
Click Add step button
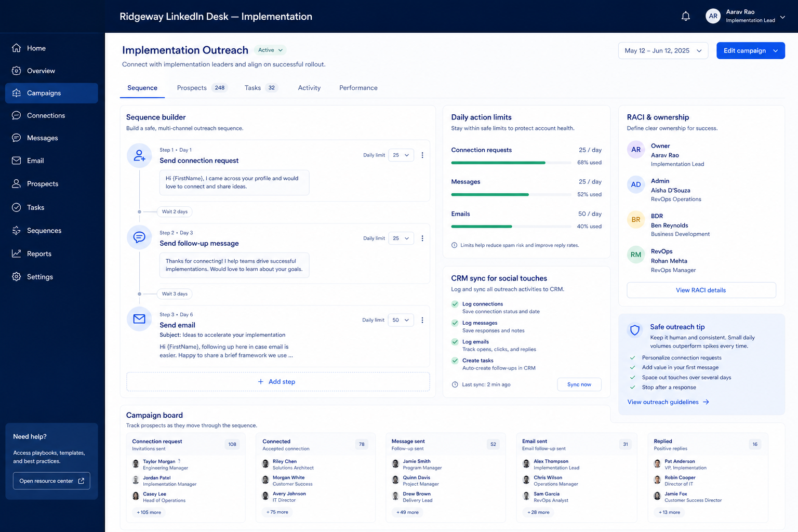click(278, 381)
